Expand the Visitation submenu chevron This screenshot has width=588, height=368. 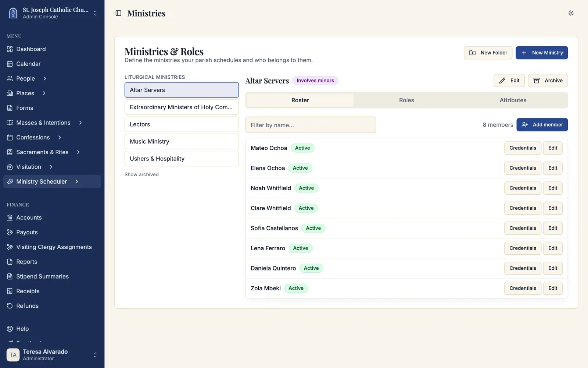click(x=51, y=167)
